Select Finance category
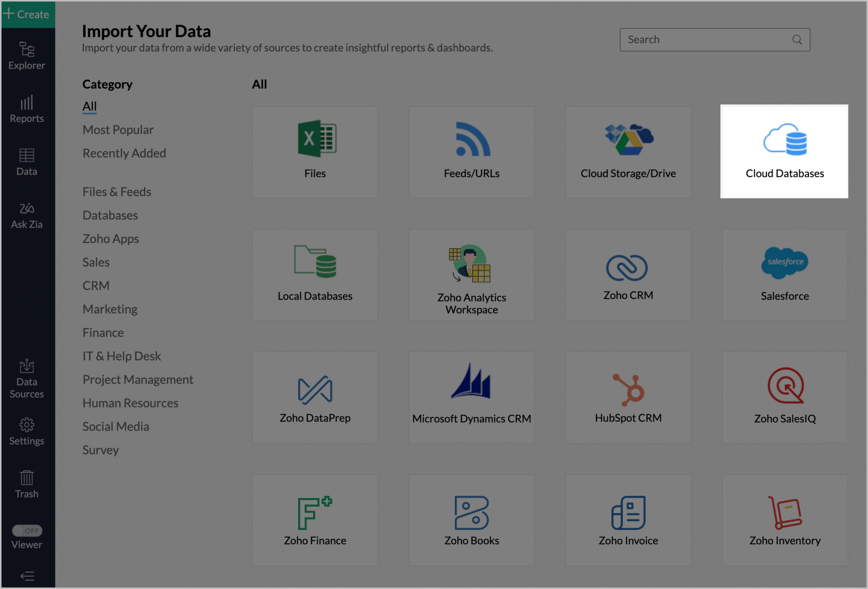Viewport: 868px width, 589px height. 103,332
